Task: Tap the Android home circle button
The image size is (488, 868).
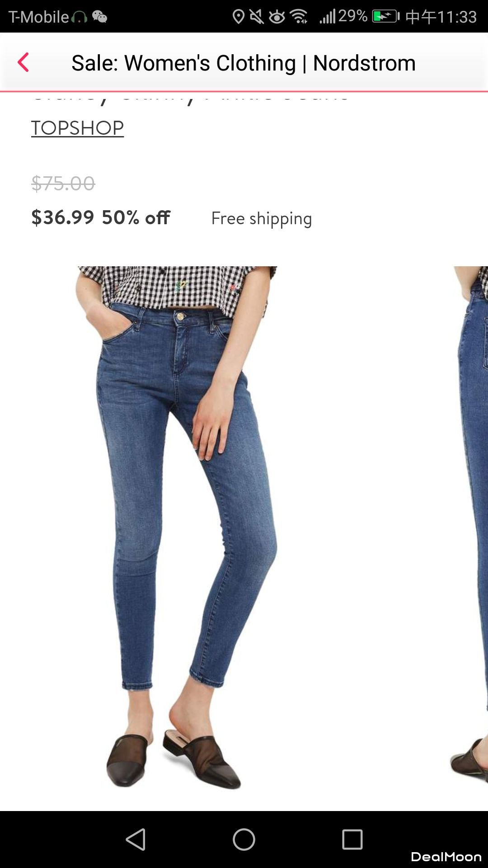Action: 244,840
